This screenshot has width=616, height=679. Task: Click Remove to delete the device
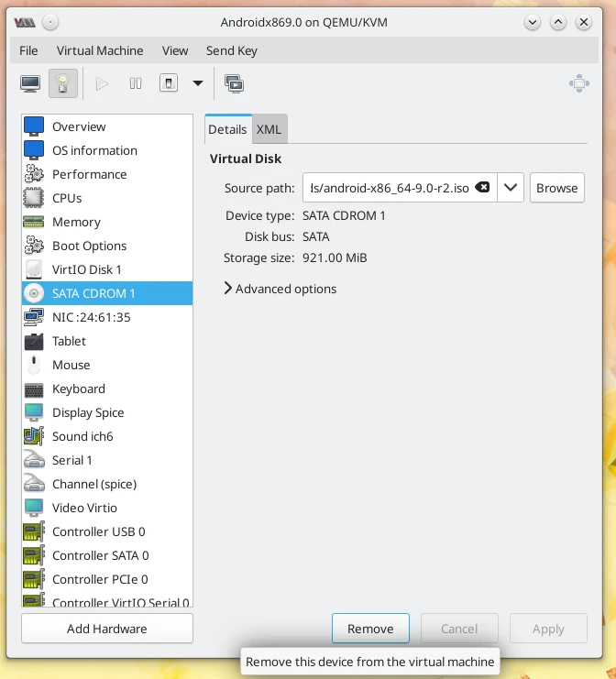pyautogui.click(x=370, y=629)
